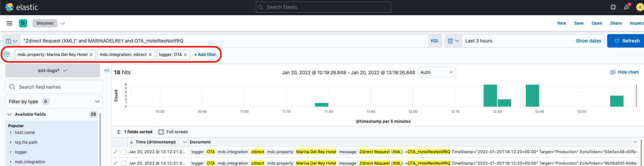644x166 pixels.
Task: Click Share in the top menu
Action: (x=616, y=23)
